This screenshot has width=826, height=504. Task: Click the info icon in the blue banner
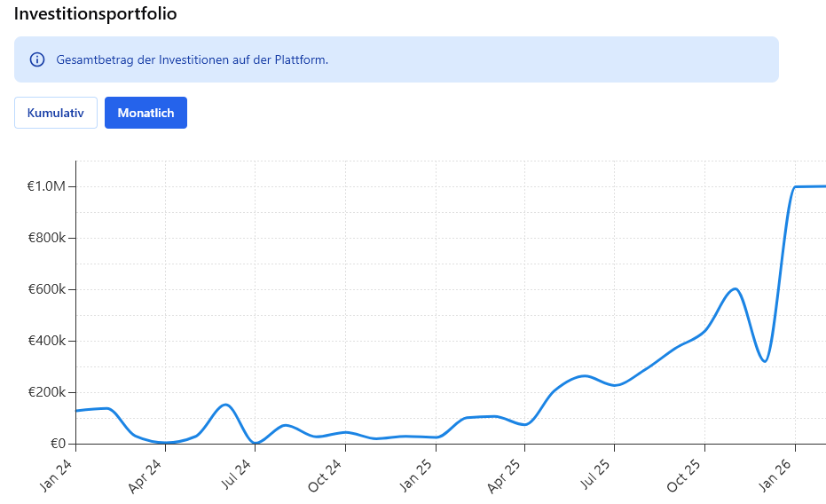coord(37,60)
